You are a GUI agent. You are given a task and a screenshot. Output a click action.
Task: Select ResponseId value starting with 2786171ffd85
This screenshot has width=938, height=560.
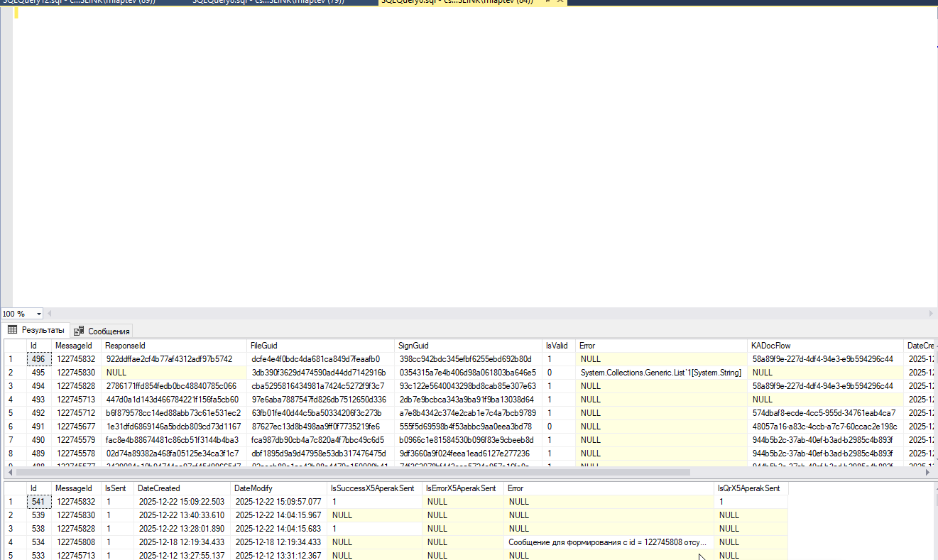175,386
